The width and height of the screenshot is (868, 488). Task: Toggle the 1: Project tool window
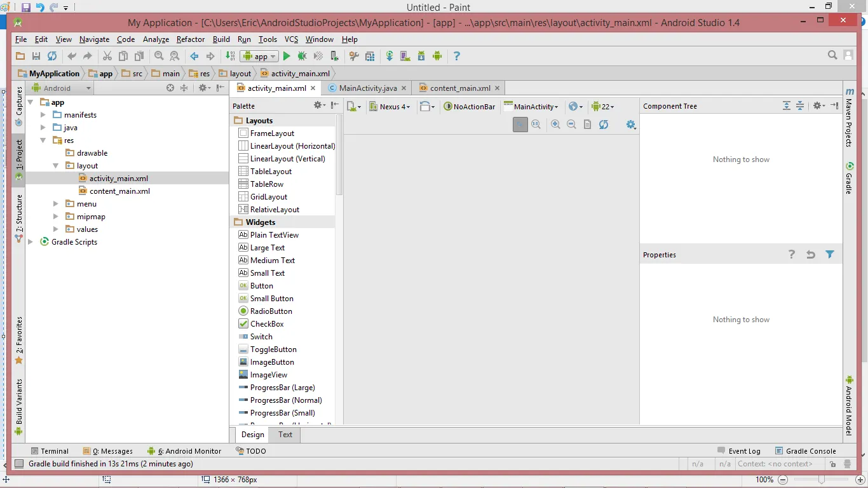coord(19,153)
